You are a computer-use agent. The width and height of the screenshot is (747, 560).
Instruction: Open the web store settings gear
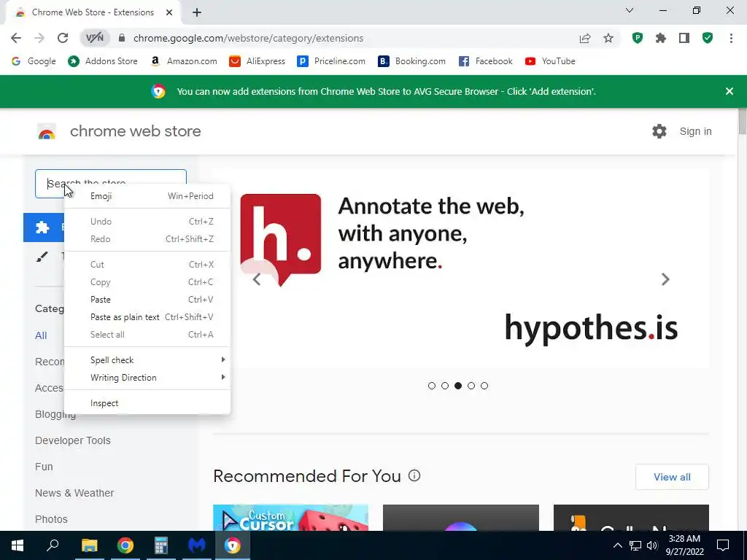[659, 131]
